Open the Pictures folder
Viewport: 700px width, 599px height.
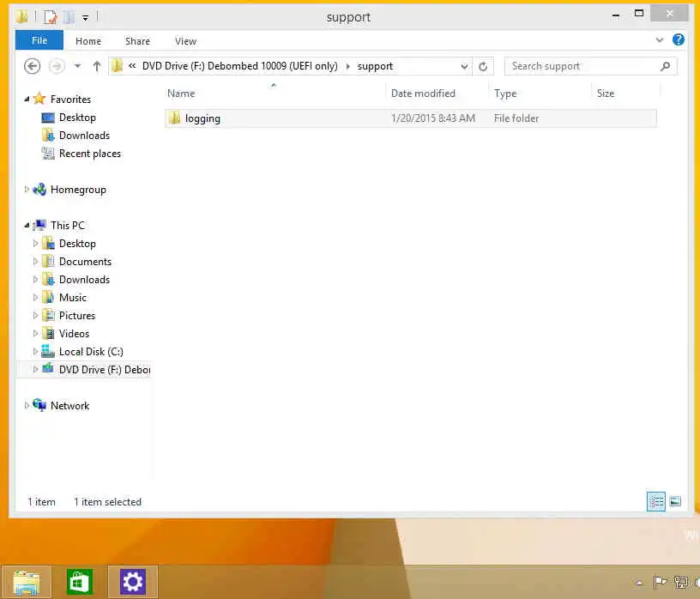click(x=77, y=316)
